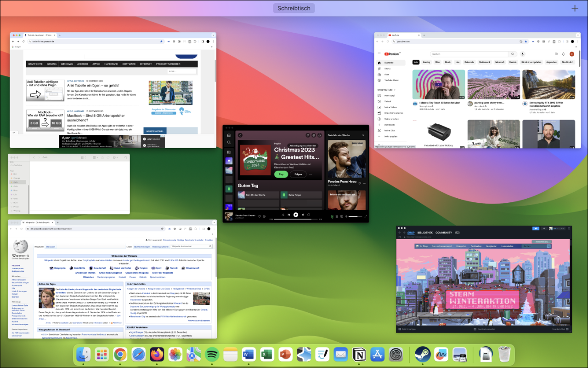Enable repeat for the current Spotify track

point(308,215)
